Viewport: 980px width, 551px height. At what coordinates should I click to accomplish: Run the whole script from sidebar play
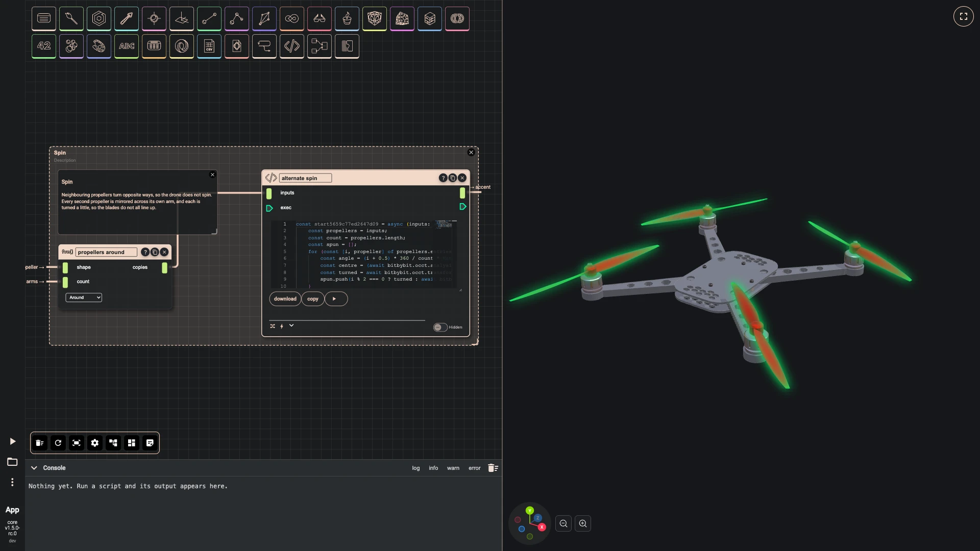click(x=12, y=441)
